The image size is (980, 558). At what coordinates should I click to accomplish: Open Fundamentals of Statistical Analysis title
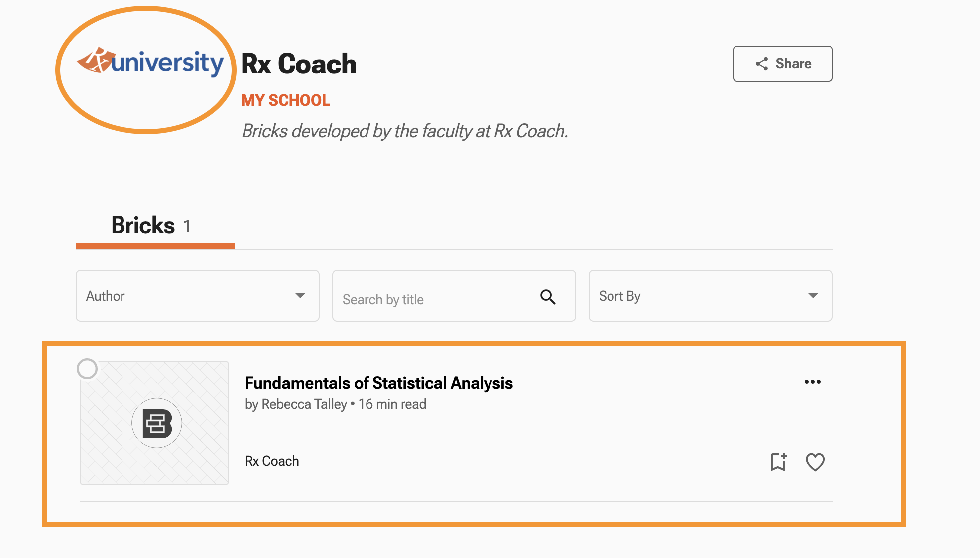point(378,383)
